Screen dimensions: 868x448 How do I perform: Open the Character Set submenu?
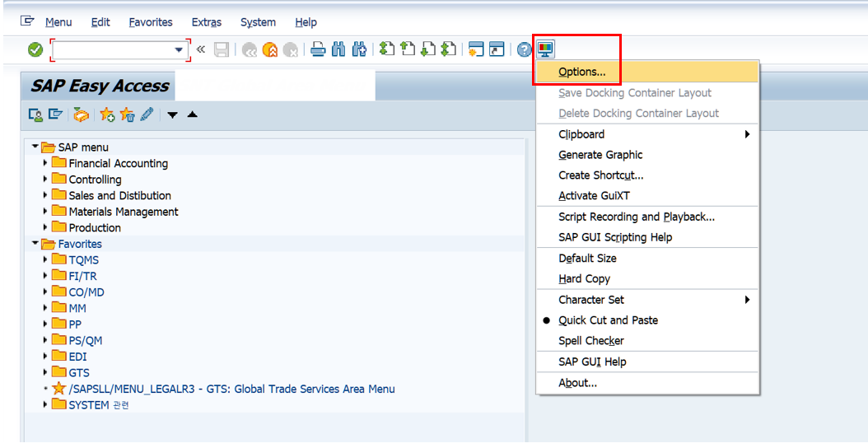[647, 300]
